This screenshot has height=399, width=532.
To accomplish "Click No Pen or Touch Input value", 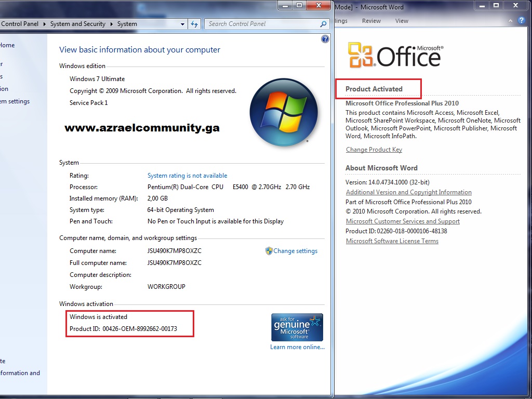I will (x=216, y=221).
